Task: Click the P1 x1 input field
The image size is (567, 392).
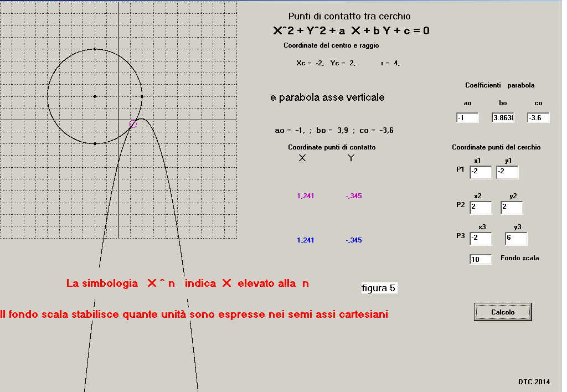Action: pyautogui.click(x=481, y=172)
